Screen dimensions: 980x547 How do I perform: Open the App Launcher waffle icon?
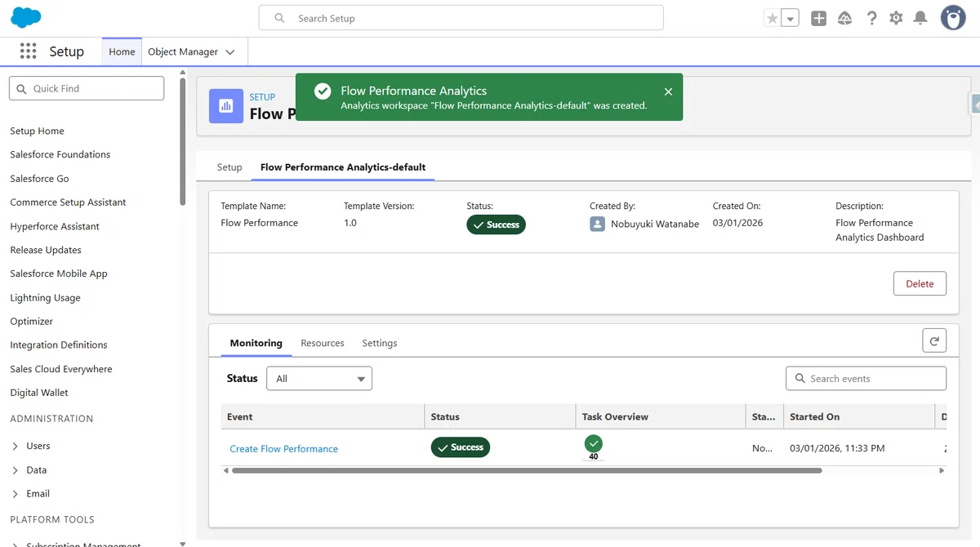[28, 51]
